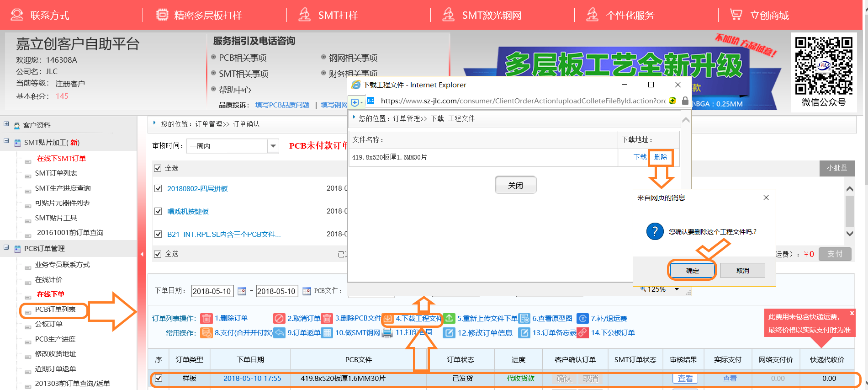Viewport: 868px width, 390px height.
Task: Click the 审核结果 查看 button in the 样板 row
Action: coord(685,379)
